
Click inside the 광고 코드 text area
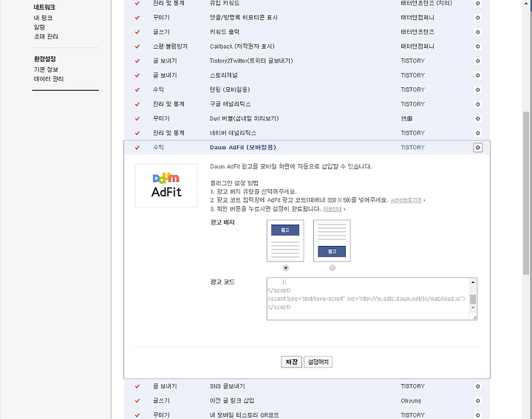point(368,299)
